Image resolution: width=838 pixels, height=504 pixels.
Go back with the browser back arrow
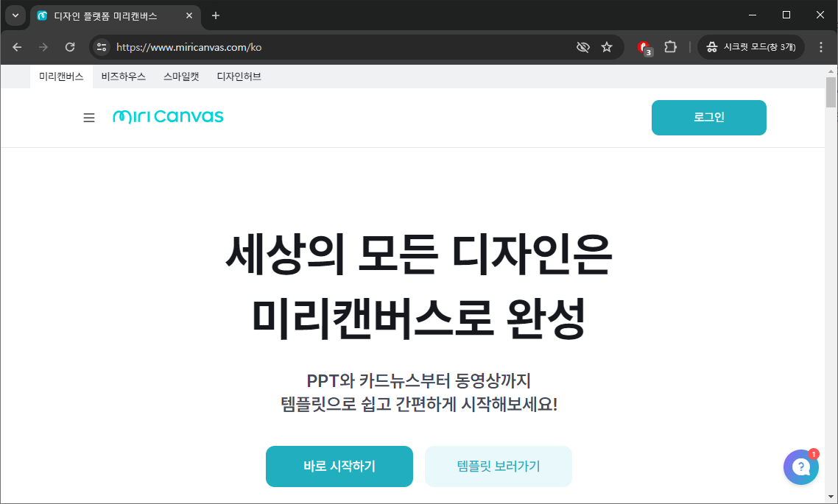pos(17,47)
